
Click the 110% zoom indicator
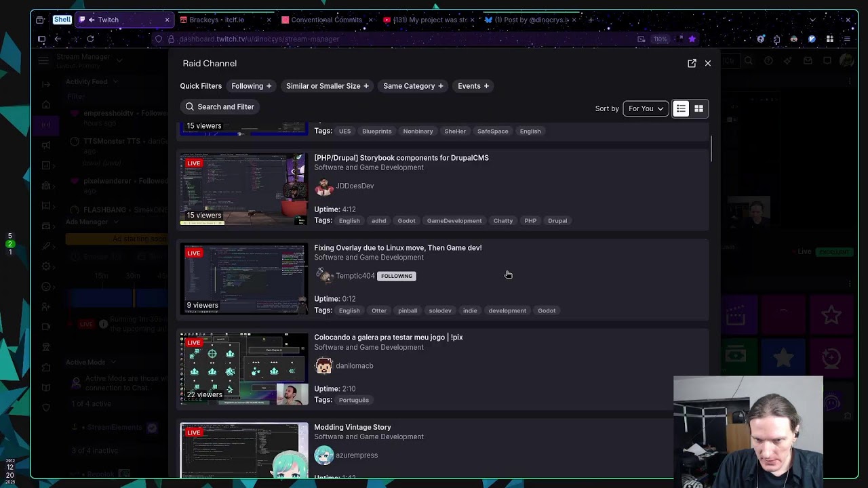660,39
